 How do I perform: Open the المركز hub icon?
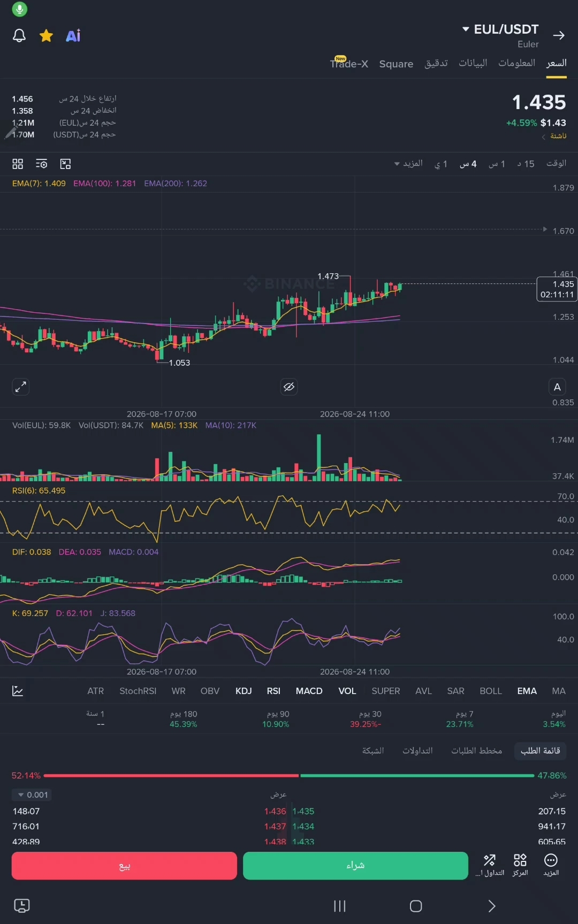[520, 865]
